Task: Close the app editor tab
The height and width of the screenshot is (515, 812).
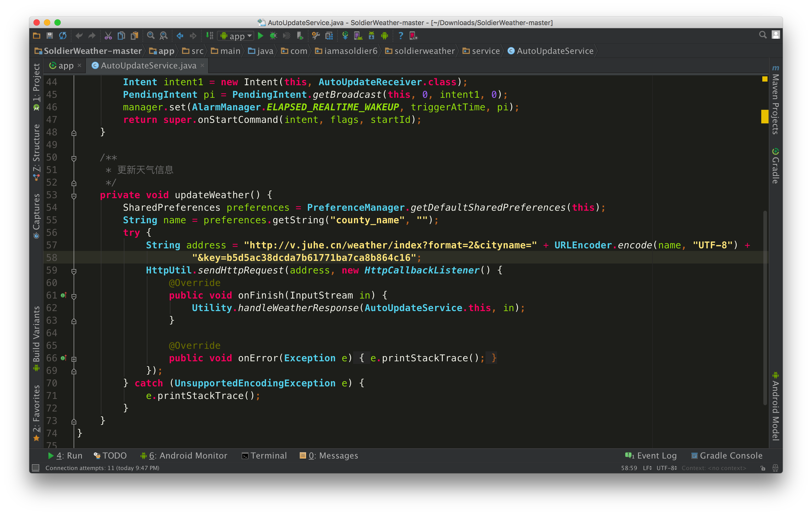Action: [80, 65]
